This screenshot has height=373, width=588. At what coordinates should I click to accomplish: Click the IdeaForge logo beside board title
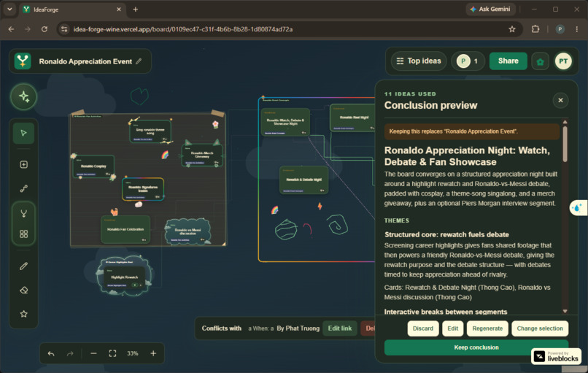tap(23, 61)
